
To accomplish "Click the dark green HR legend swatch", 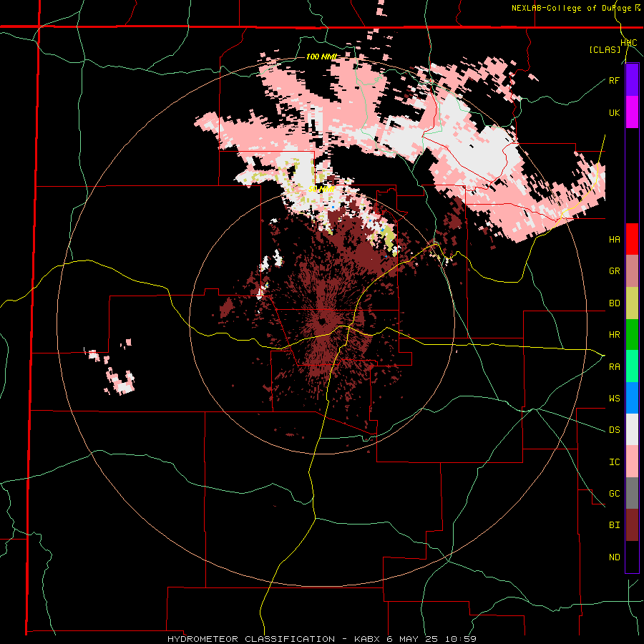I will coord(632,335).
